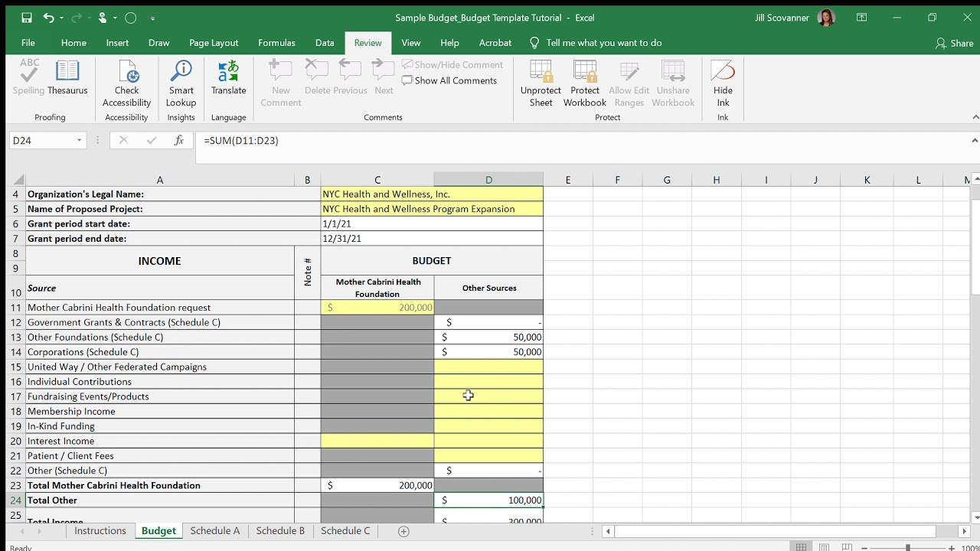Open the Name Box dropdown arrow
Screen dimensions: 980x551
point(79,141)
